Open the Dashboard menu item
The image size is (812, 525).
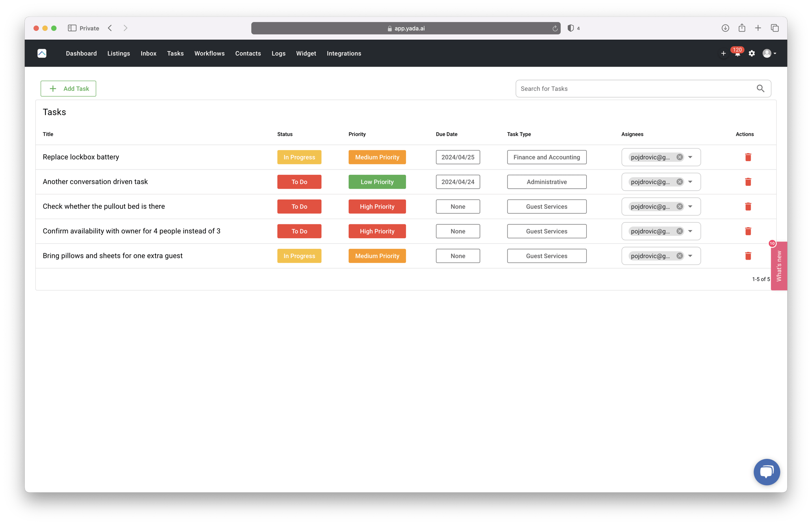(81, 54)
